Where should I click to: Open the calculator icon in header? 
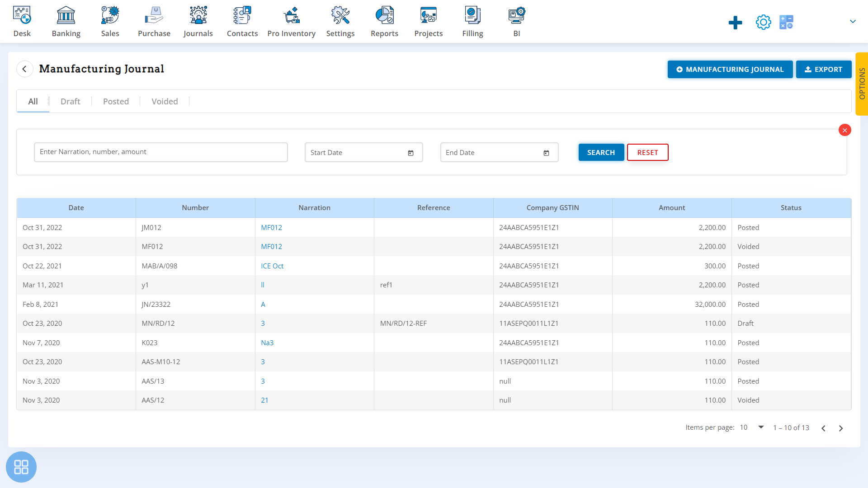(787, 22)
